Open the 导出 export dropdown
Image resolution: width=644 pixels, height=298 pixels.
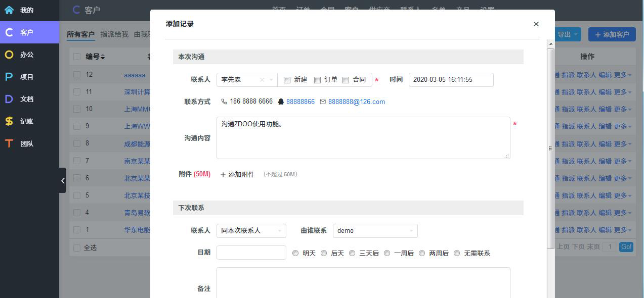coord(568,34)
